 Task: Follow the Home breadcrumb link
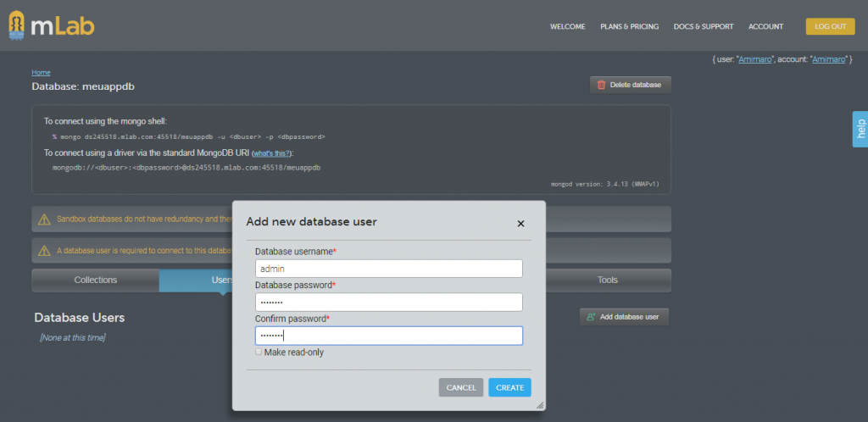[41, 73]
